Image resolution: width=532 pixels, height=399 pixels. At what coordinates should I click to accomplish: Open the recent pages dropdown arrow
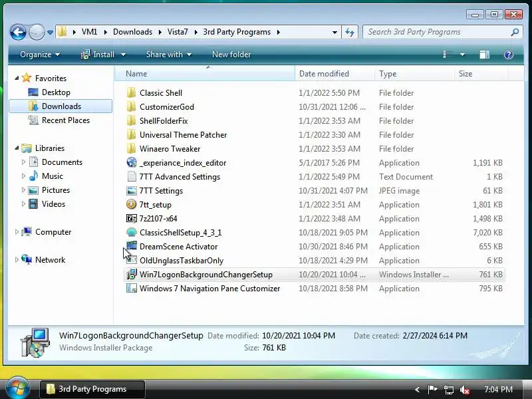[50, 33]
